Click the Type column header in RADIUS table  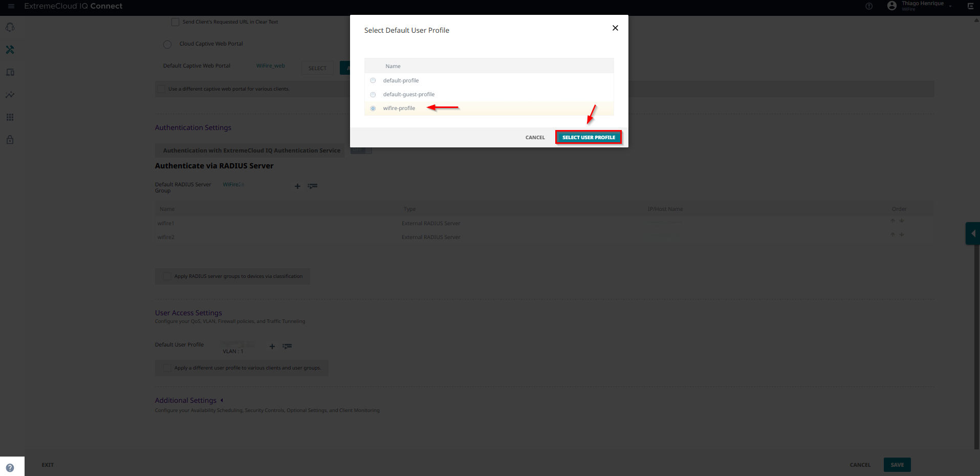[x=409, y=209]
